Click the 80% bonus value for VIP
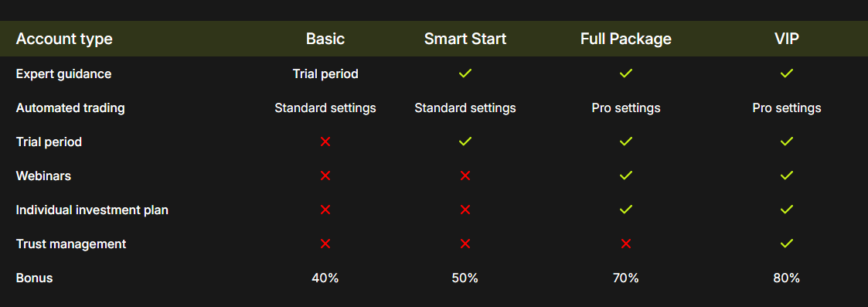 click(786, 278)
